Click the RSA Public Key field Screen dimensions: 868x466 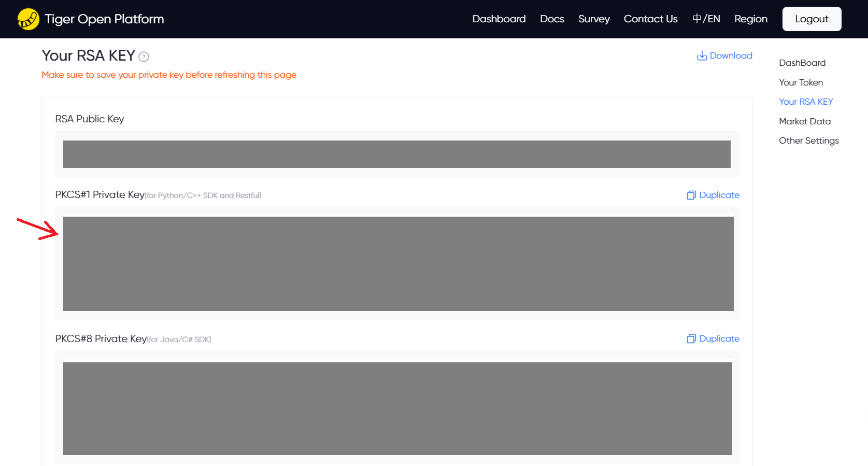[x=397, y=154]
